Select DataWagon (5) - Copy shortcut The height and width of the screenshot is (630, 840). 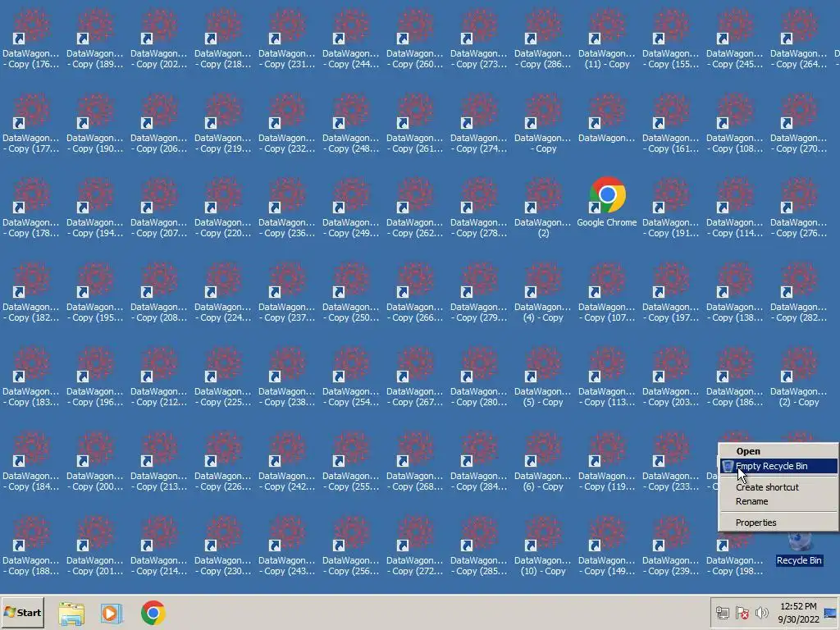tap(543, 377)
